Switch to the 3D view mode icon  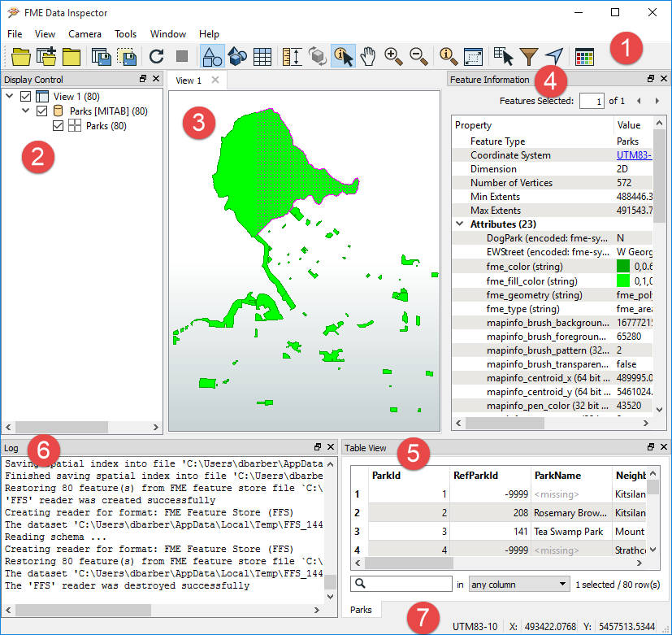click(x=237, y=57)
